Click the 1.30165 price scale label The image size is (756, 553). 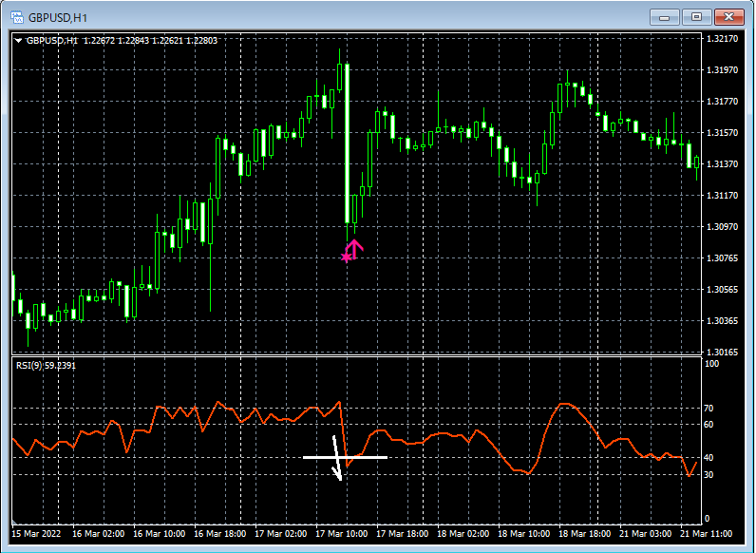tap(722, 353)
